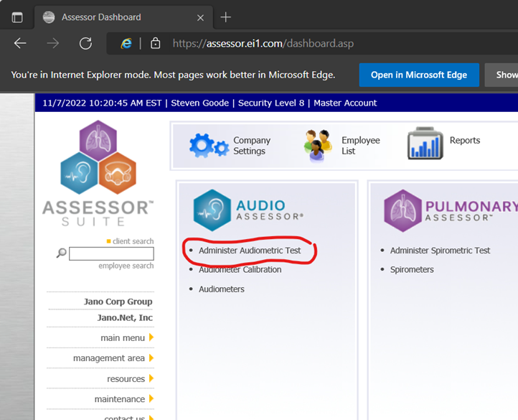Image resolution: width=518 pixels, height=420 pixels.
Task: Click the date and time header text
Action: 102,103
